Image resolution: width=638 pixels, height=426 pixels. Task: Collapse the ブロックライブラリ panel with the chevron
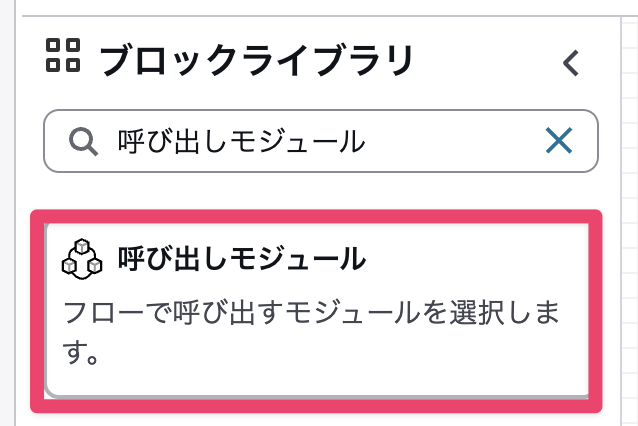(570, 64)
